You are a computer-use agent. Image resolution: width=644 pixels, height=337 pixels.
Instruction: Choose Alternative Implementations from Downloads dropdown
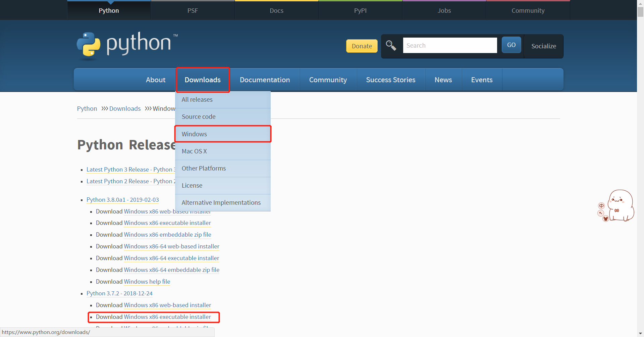223,203
